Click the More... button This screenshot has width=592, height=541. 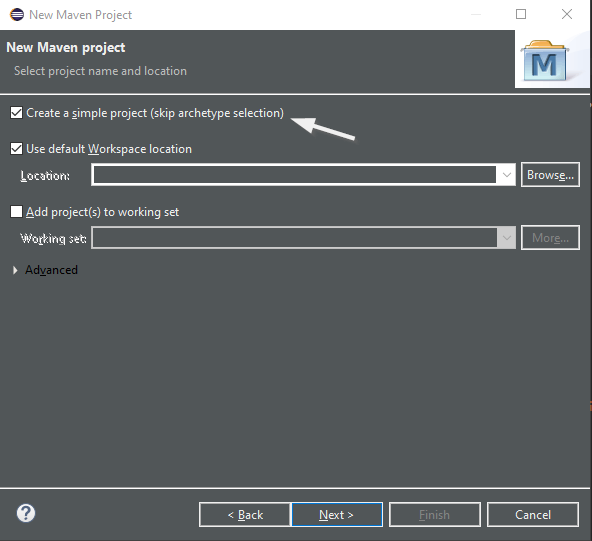(550, 237)
